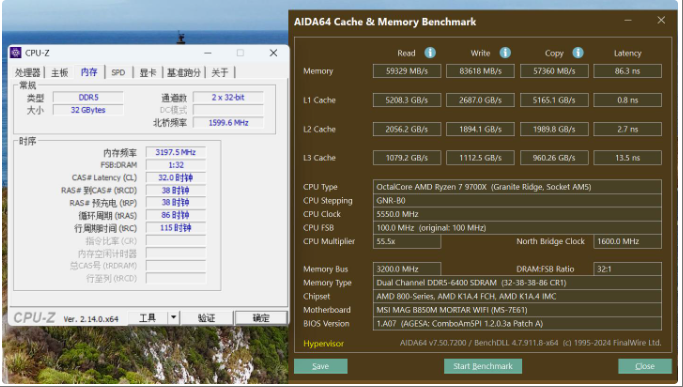The image size is (683, 387).
Task: Click the Save button in AIDA64
Action: [321, 366]
